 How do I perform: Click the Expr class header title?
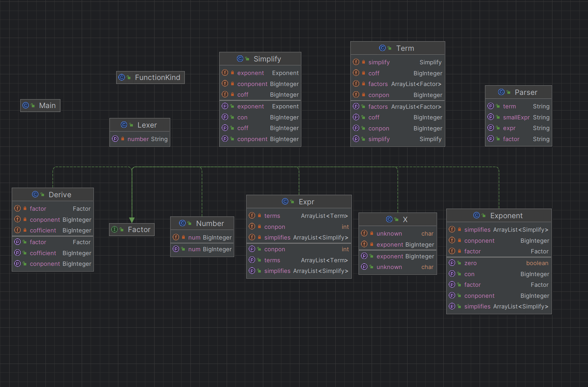tap(306, 202)
